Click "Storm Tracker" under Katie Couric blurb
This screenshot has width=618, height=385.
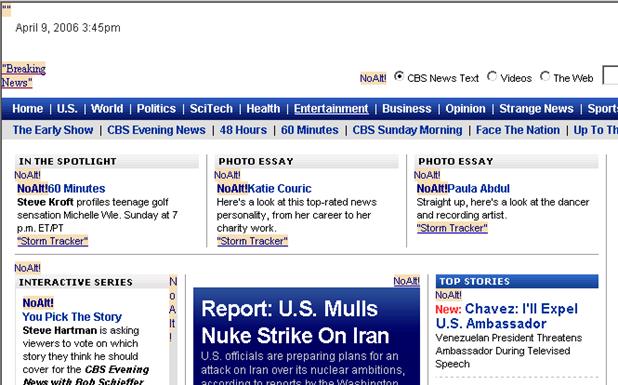click(x=252, y=241)
